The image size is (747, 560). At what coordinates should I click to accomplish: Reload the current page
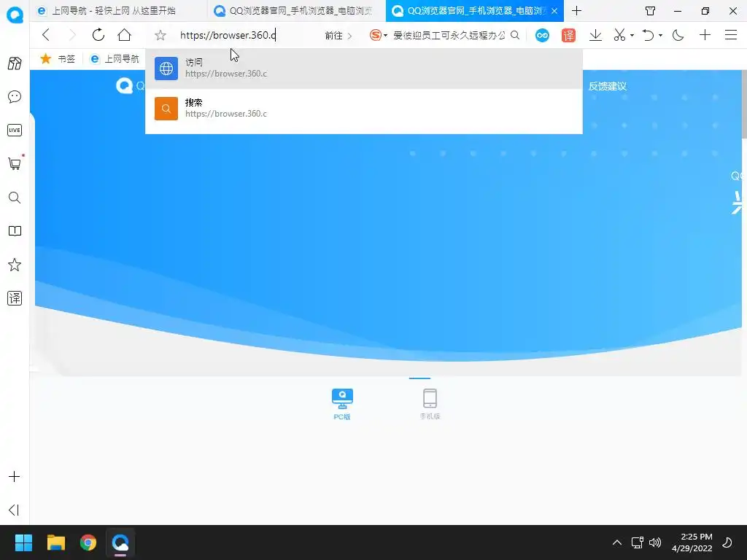(x=98, y=35)
